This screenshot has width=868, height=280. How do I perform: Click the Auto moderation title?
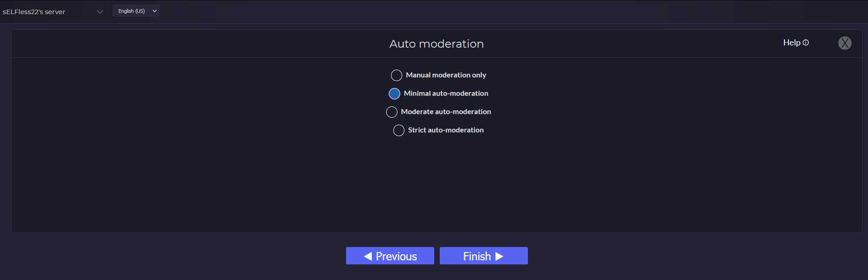[437, 44]
